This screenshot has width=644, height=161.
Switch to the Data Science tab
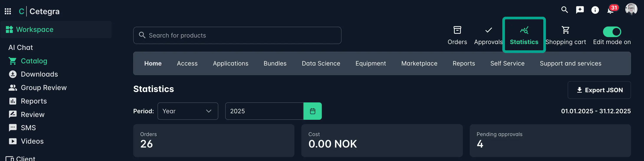click(321, 63)
